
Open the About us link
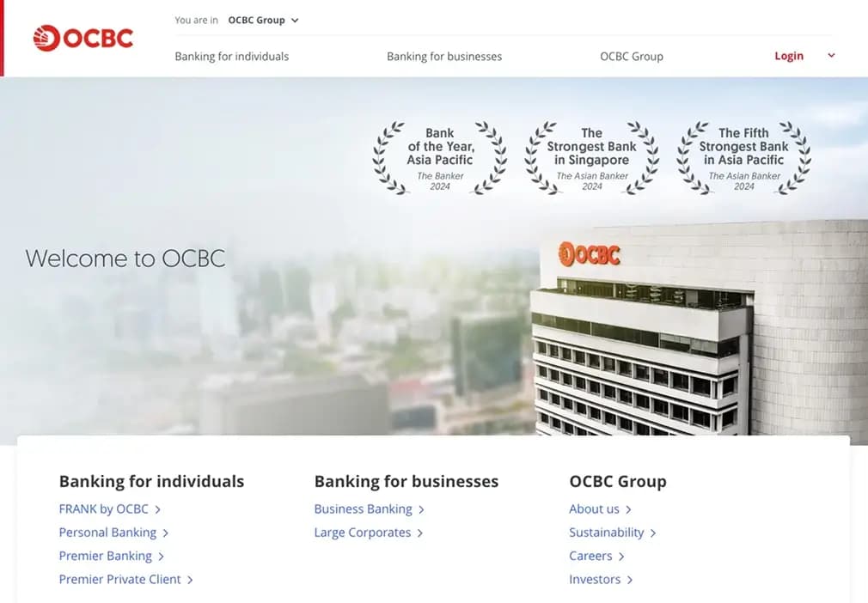pos(594,509)
